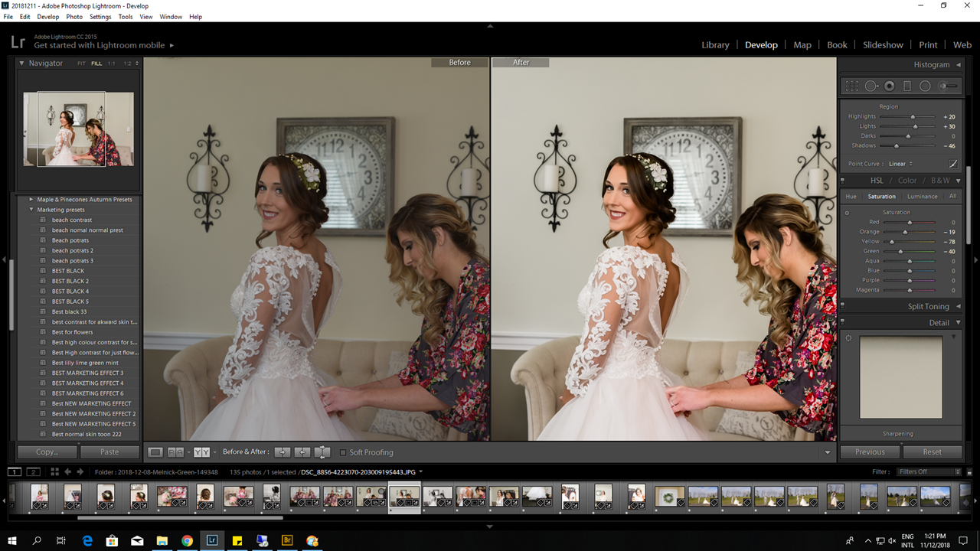Set Navigator zoom to FIT

pyautogui.click(x=82, y=64)
